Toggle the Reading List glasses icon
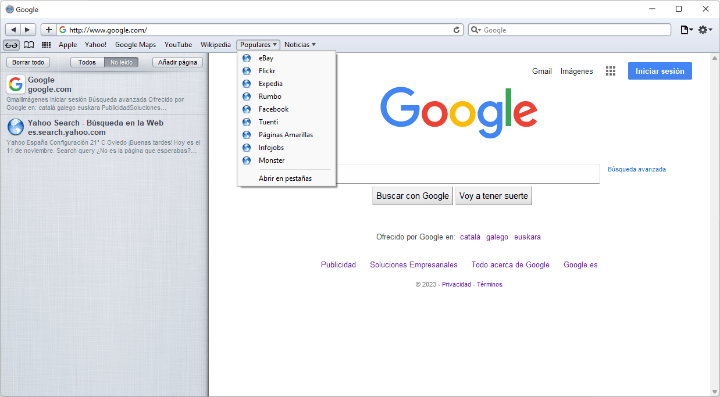 coord(11,45)
